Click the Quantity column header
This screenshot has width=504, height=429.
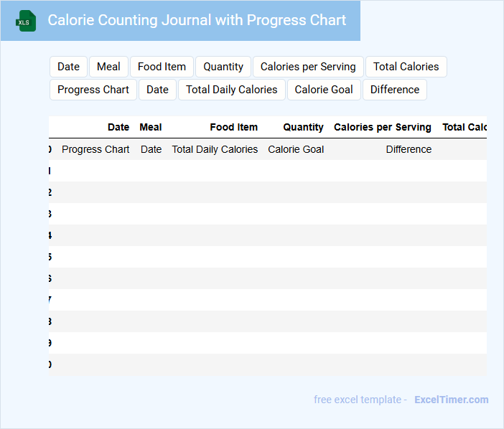[x=303, y=127]
